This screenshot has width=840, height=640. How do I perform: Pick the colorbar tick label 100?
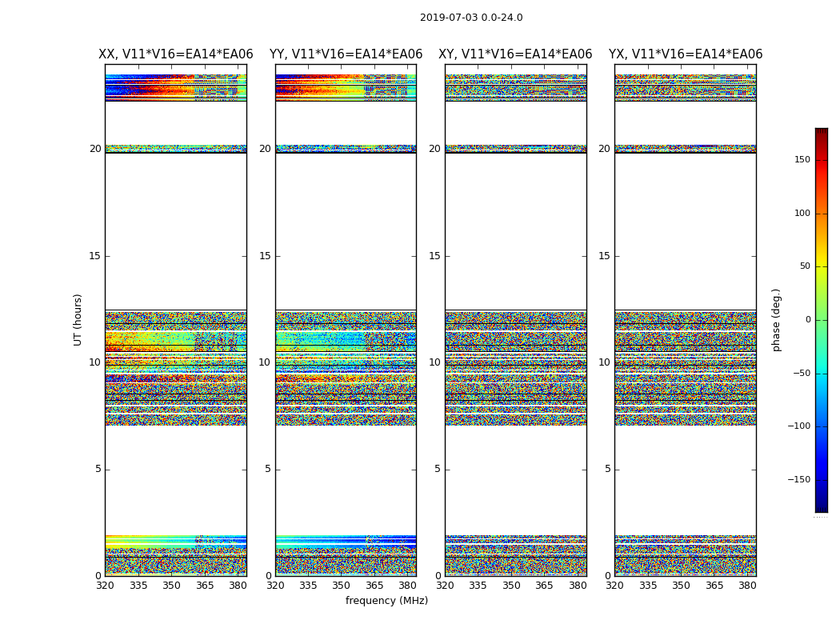(x=802, y=213)
